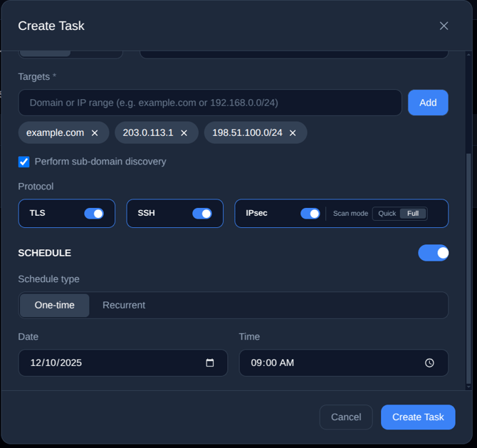Toggle the IPsec protocol switch
Image resolution: width=477 pixels, height=448 pixels.
[x=310, y=214]
